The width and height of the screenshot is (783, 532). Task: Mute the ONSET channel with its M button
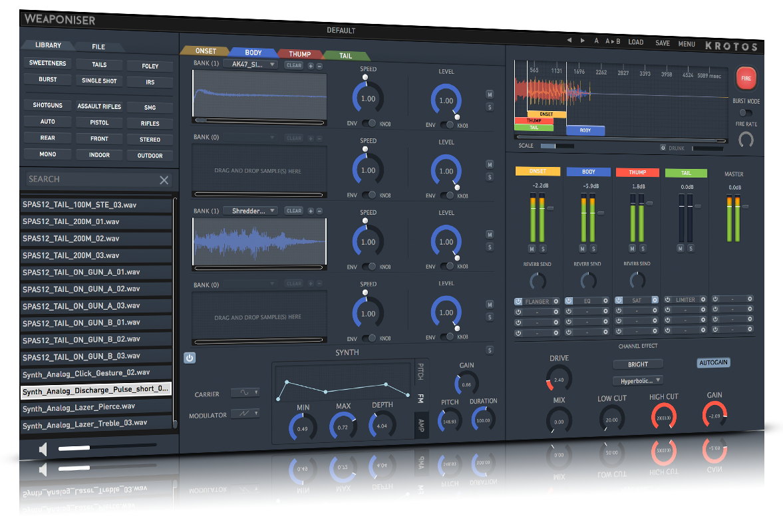(530, 247)
